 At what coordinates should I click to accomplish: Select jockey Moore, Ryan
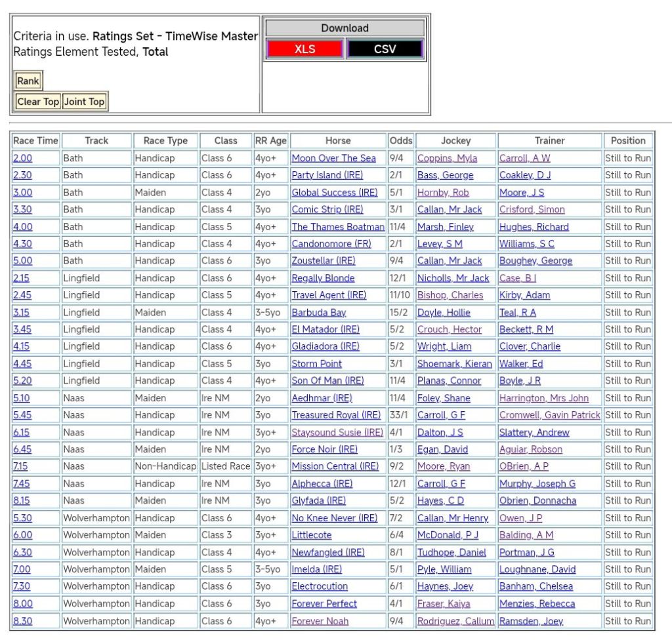click(443, 467)
